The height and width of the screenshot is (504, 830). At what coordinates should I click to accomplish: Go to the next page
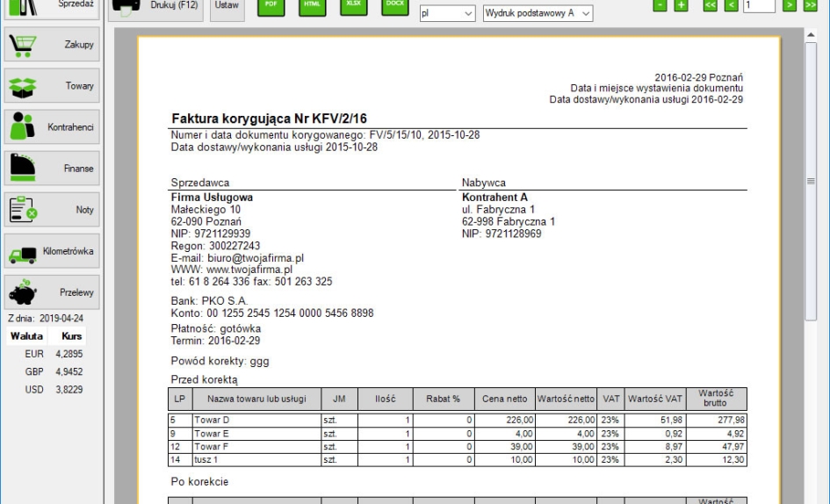790,6
